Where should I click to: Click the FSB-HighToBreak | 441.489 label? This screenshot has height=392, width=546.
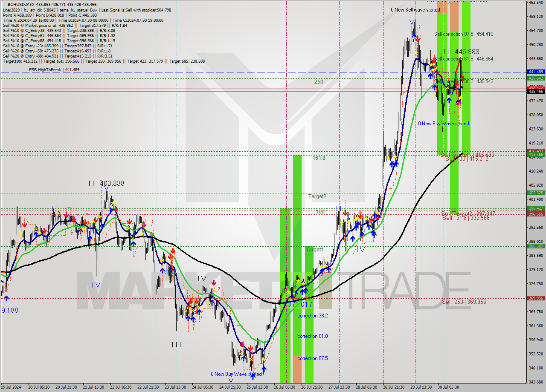(x=54, y=69)
